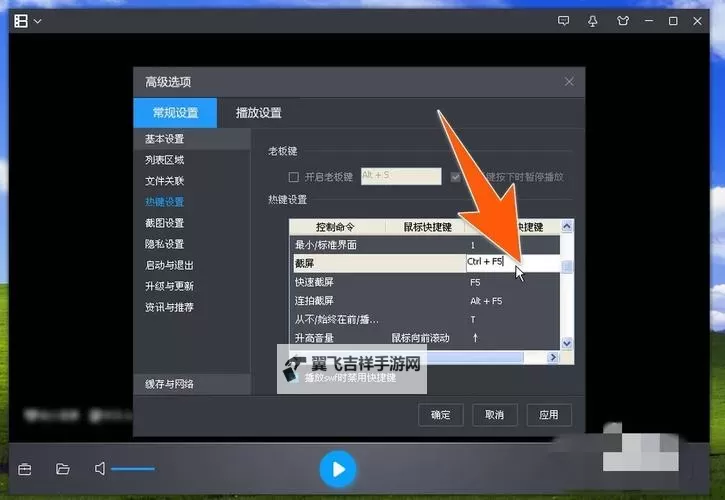Start playback with the blue play button
725x500 pixels.
click(x=338, y=469)
